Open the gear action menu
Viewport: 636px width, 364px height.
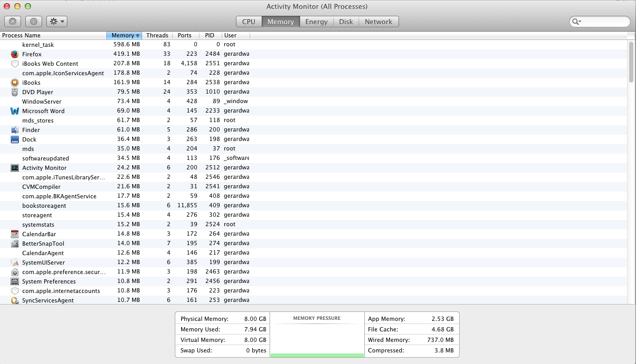click(56, 22)
